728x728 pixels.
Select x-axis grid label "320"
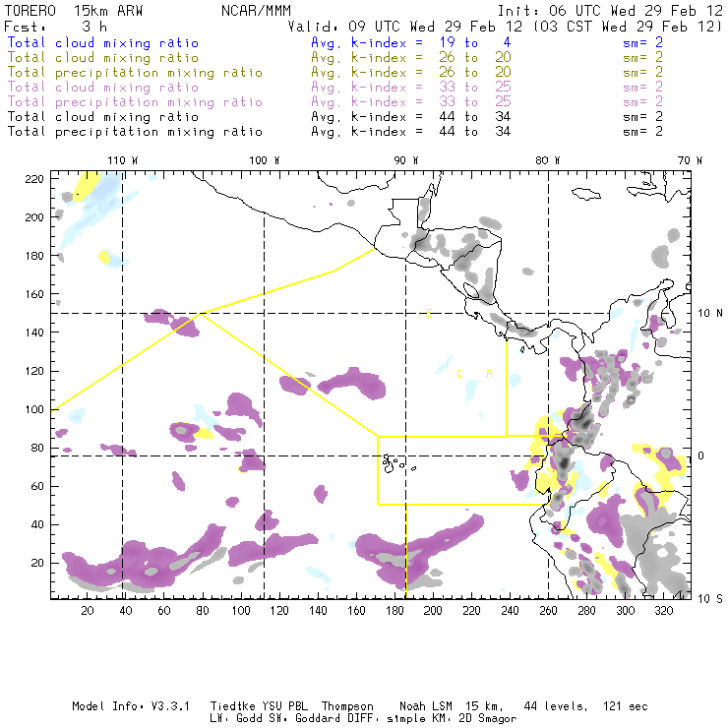663,611
